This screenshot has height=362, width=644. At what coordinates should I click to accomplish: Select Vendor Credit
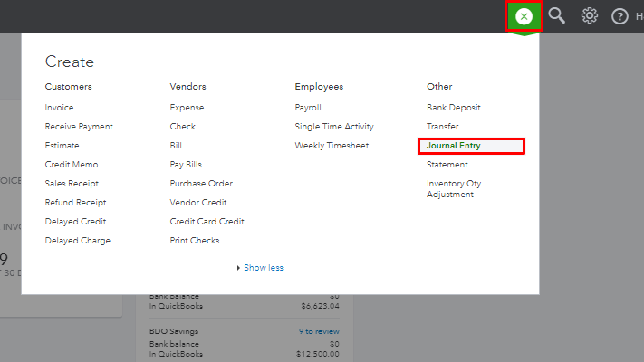pos(198,203)
